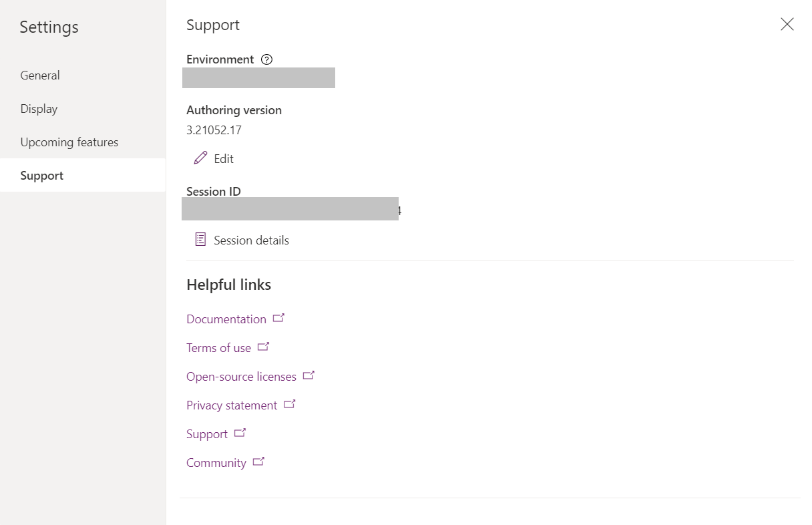Viewport: 812px width, 525px height.
Task: Click external-link icon beside Terms of use
Action: pyautogui.click(x=264, y=347)
